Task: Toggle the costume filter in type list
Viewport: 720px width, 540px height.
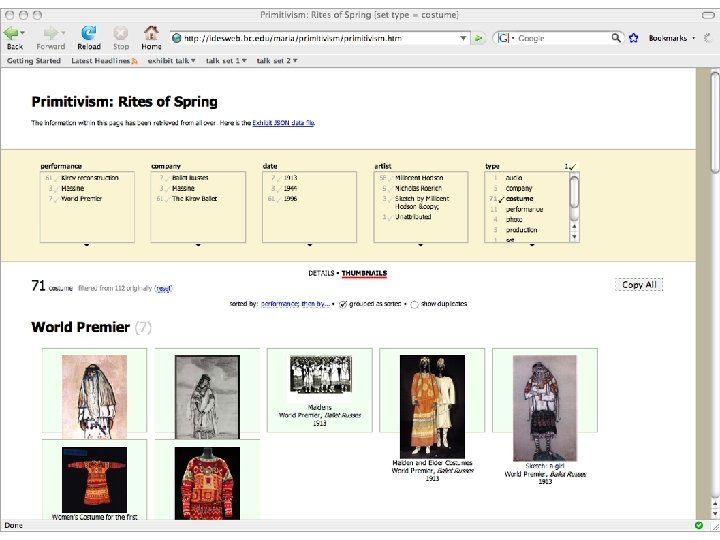Action: (519, 199)
